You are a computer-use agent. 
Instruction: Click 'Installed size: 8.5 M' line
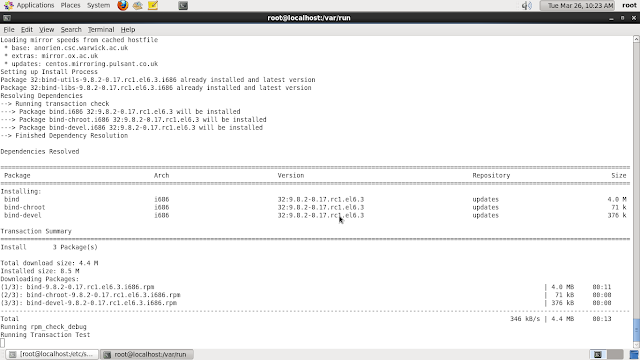[x=40, y=271]
